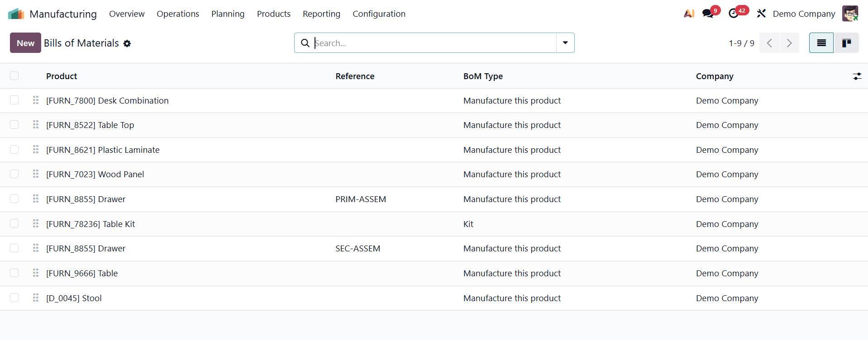Screen dimensions: 868x340
Task: Grab drag handle of Table Top row
Action: pyautogui.click(x=36, y=124)
